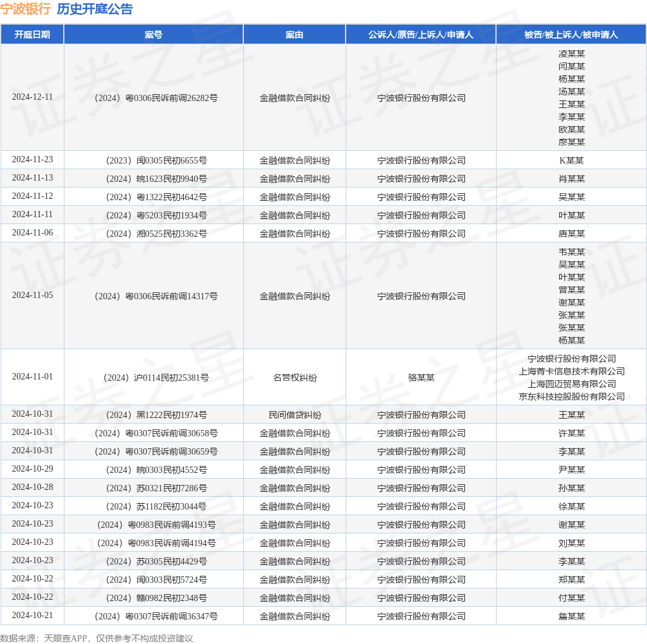The image size is (647, 644).
Task: Click defendant 汤某某
Action: 571,92
